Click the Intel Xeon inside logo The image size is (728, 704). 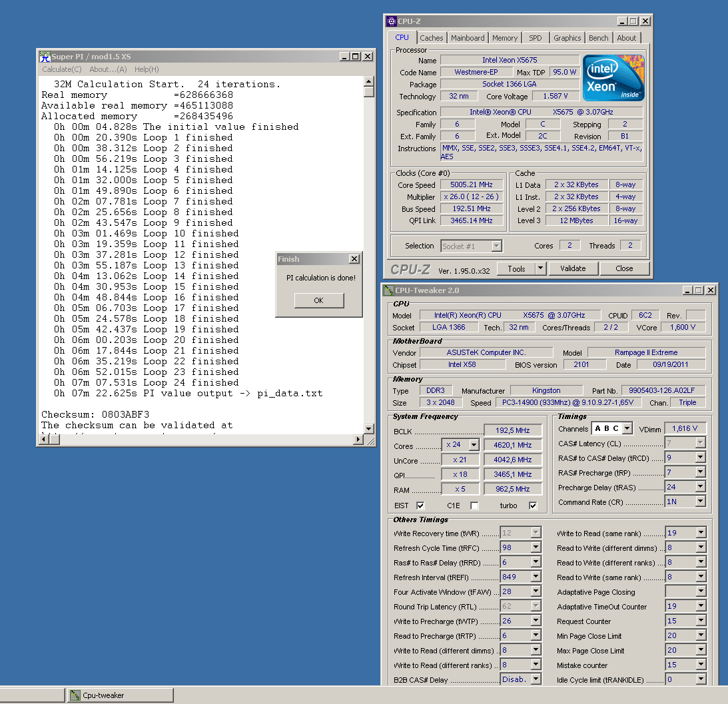click(613, 78)
